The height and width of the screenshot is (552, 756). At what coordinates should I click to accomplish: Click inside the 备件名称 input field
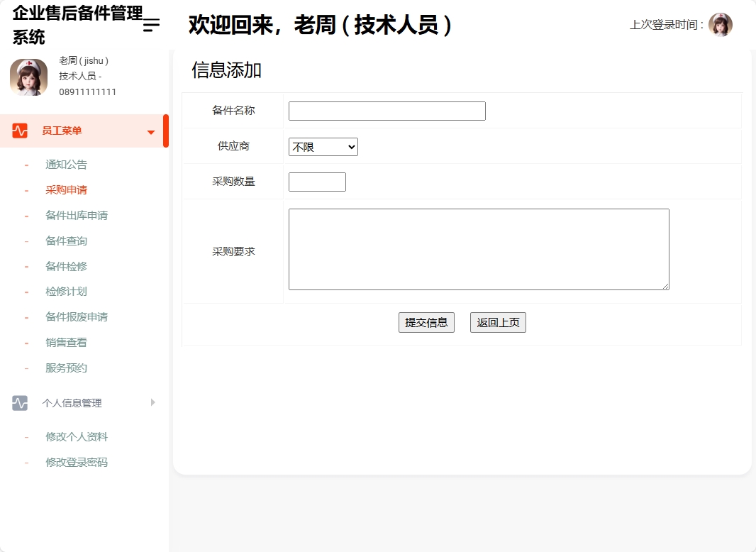click(387, 110)
